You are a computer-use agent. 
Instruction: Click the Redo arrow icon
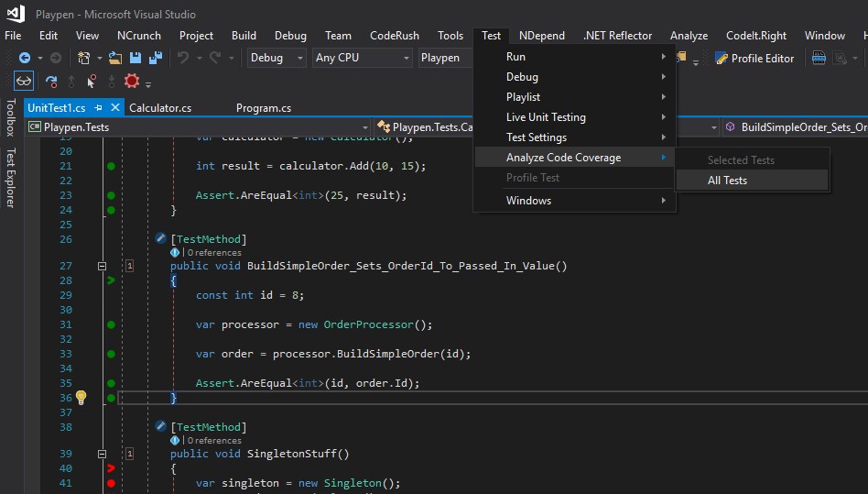point(215,58)
